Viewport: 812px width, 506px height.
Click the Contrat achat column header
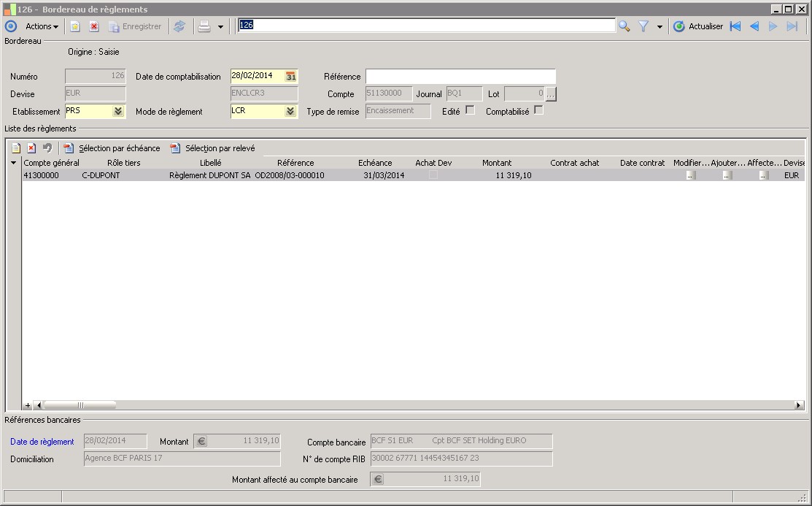click(574, 163)
